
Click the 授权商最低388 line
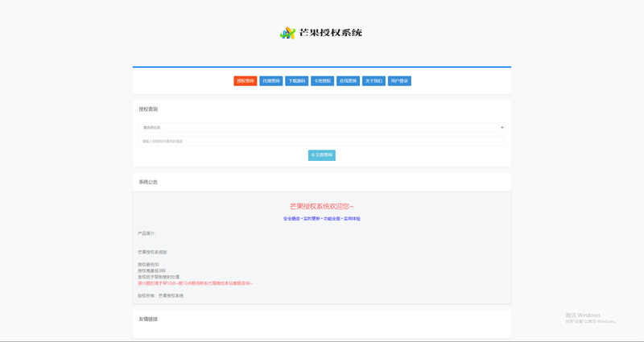point(151,271)
